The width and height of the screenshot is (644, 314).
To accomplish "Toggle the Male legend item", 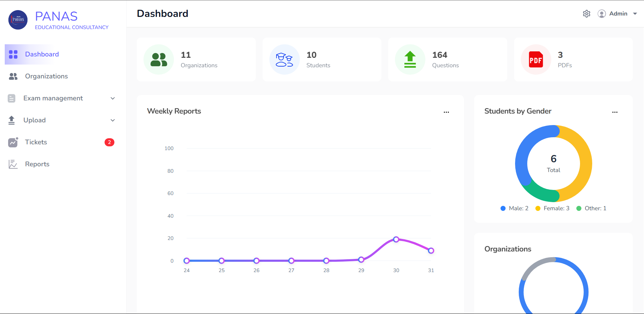I will (x=514, y=209).
